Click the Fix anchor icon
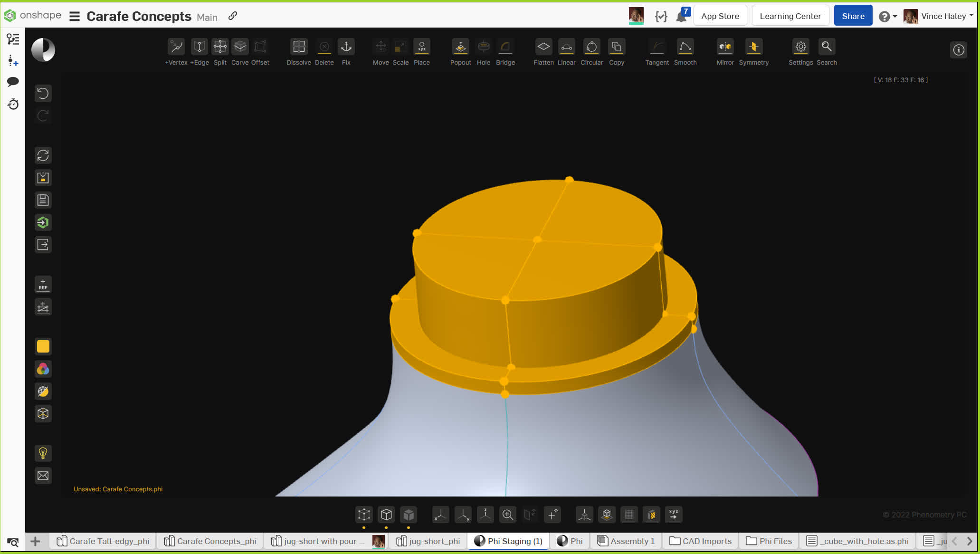The width and height of the screenshot is (980, 554). pyautogui.click(x=346, y=47)
